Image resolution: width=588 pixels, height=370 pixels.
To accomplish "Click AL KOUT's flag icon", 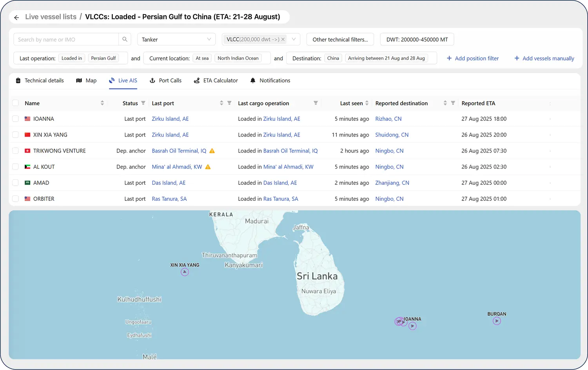I will (x=27, y=167).
